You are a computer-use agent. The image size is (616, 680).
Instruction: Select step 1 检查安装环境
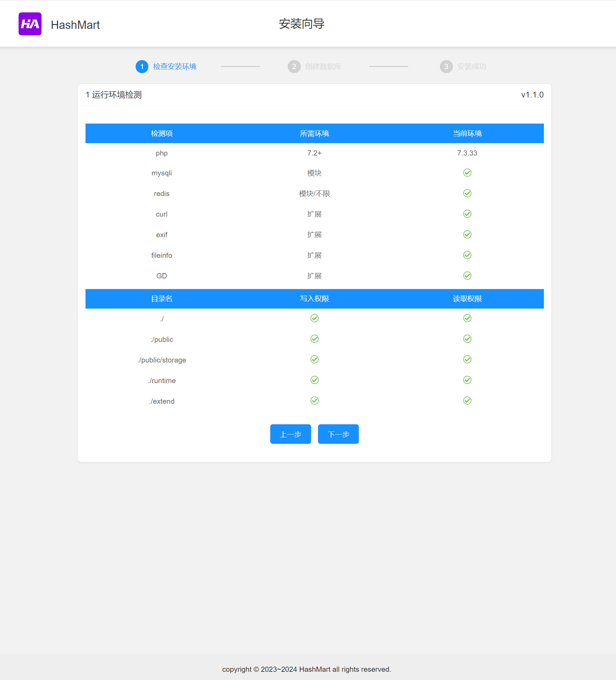point(166,67)
